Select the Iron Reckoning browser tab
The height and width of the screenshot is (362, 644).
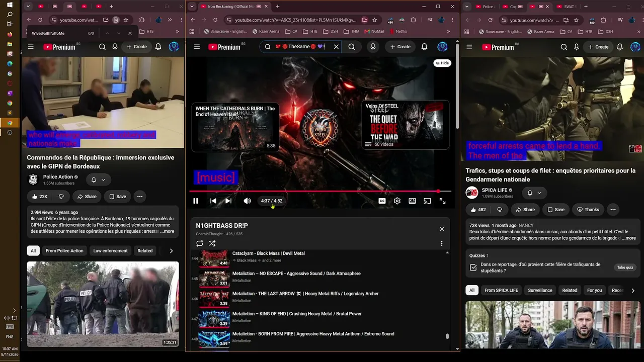click(x=233, y=7)
